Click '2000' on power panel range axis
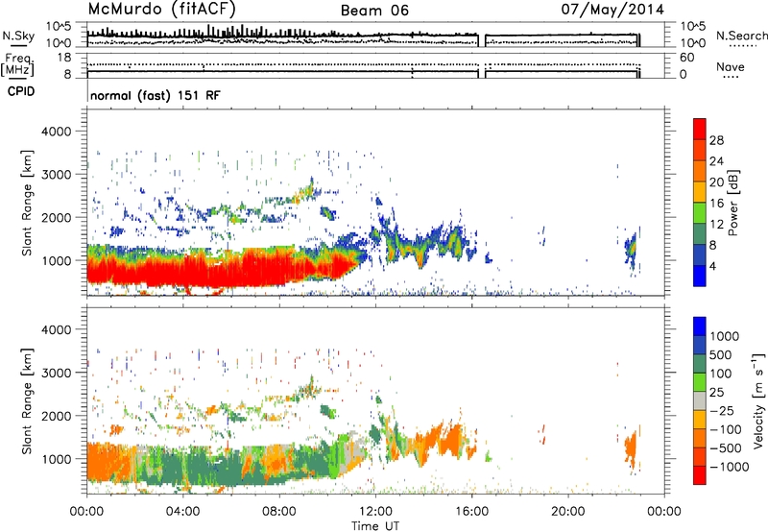This screenshot has height=532, width=768. [57, 217]
